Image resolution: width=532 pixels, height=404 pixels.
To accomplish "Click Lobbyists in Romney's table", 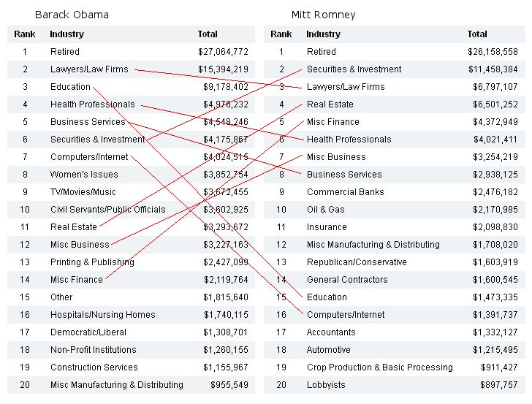I will pyautogui.click(x=326, y=385).
